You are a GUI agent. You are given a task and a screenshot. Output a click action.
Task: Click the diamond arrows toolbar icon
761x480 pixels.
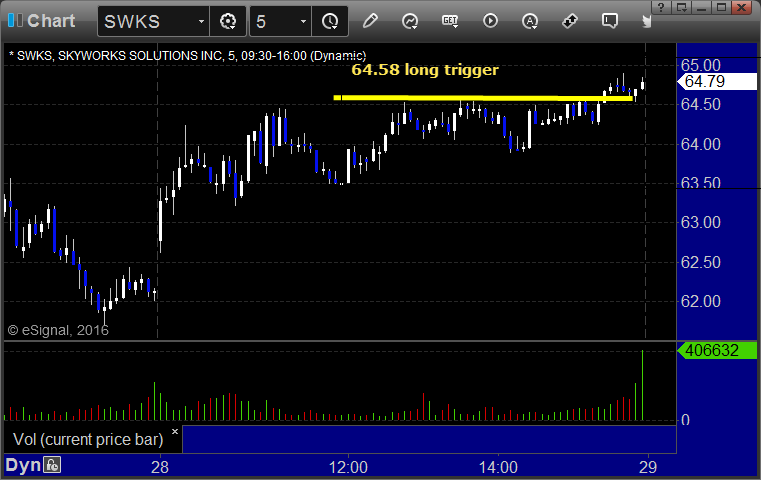pos(570,21)
